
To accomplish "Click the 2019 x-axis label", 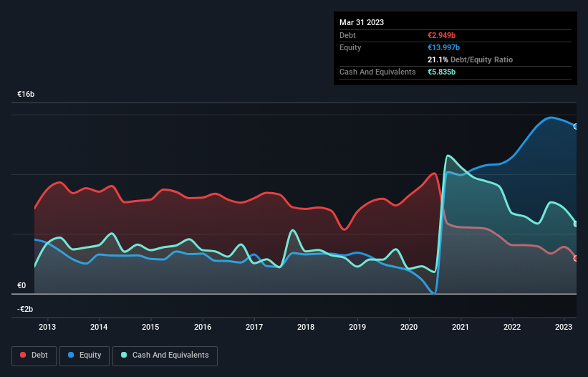I will [357, 327].
